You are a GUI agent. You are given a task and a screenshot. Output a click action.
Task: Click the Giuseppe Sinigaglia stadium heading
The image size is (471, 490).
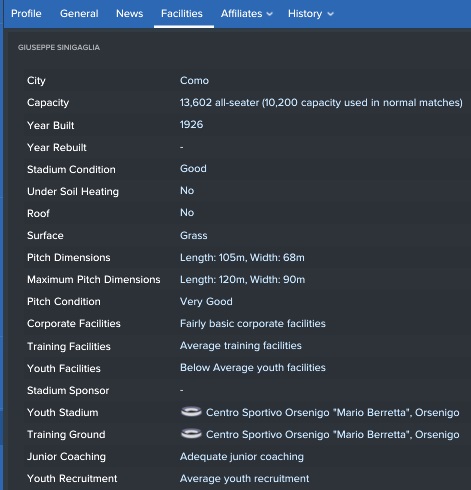click(x=59, y=47)
